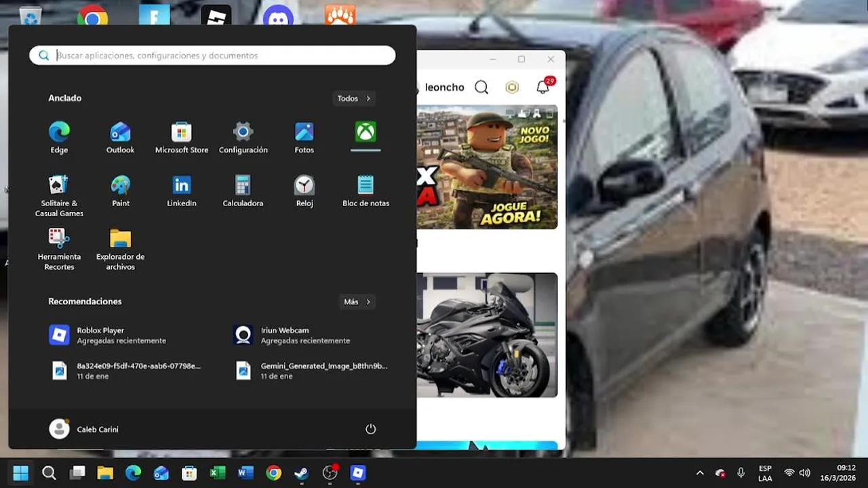868x488 pixels.
Task: Show all apps with Todos button
Action: [x=354, y=98]
